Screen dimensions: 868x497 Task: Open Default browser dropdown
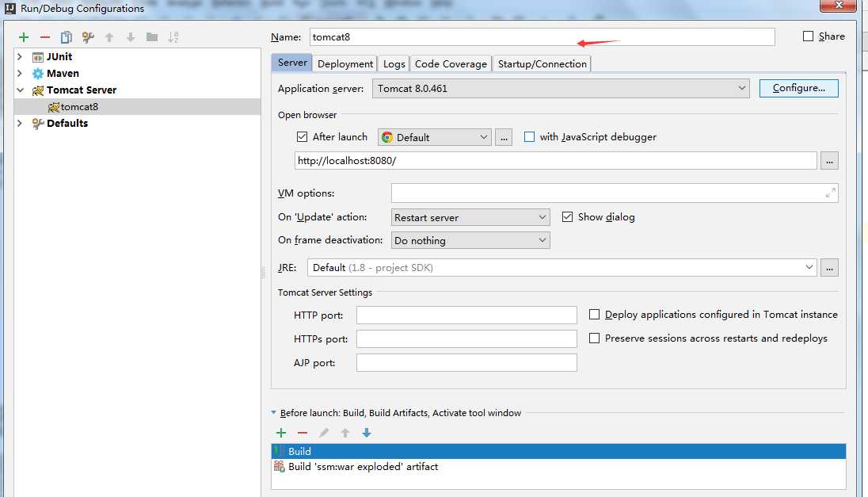click(435, 137)
